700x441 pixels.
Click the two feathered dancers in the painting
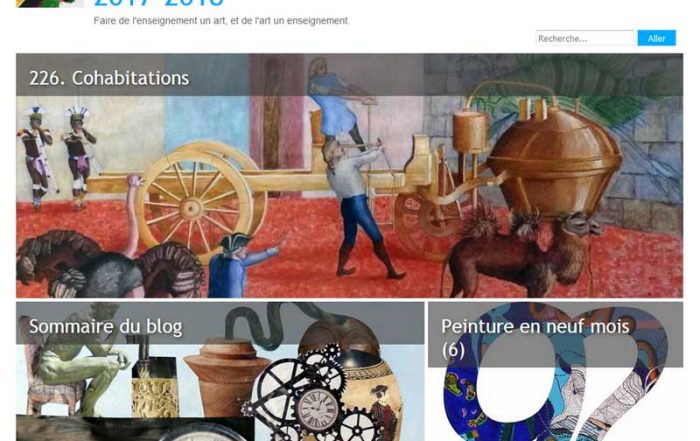point(56,158)
